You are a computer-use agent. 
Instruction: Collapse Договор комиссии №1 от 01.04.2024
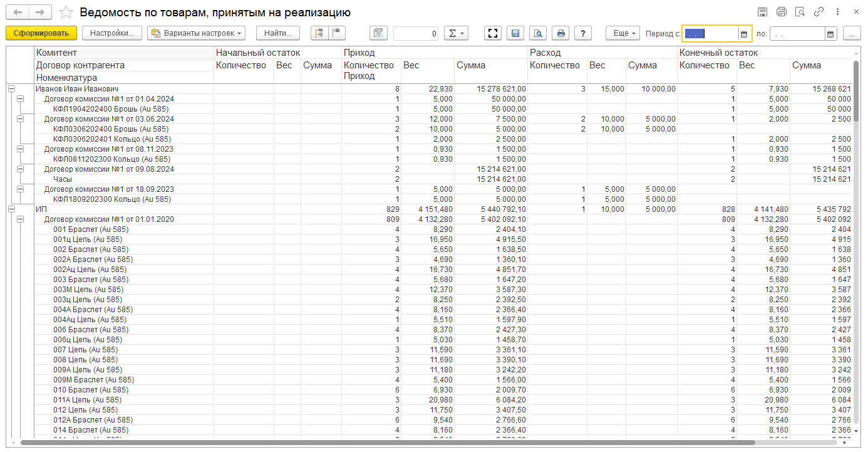click(x=20, y=99)
